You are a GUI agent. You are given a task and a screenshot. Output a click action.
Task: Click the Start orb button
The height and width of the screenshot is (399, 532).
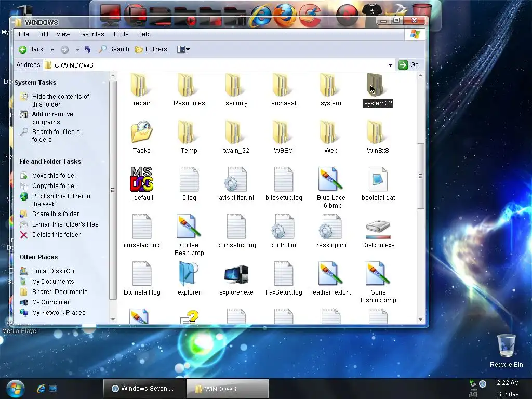tap(15, 389)
